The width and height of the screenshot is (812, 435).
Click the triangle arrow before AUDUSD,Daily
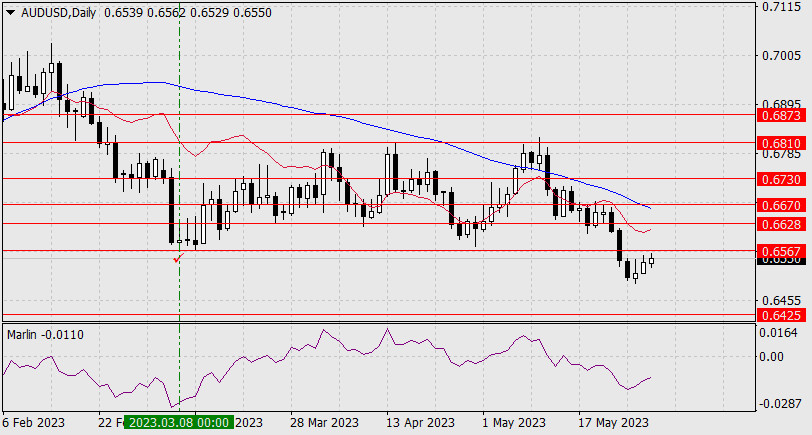pos(11,13)
